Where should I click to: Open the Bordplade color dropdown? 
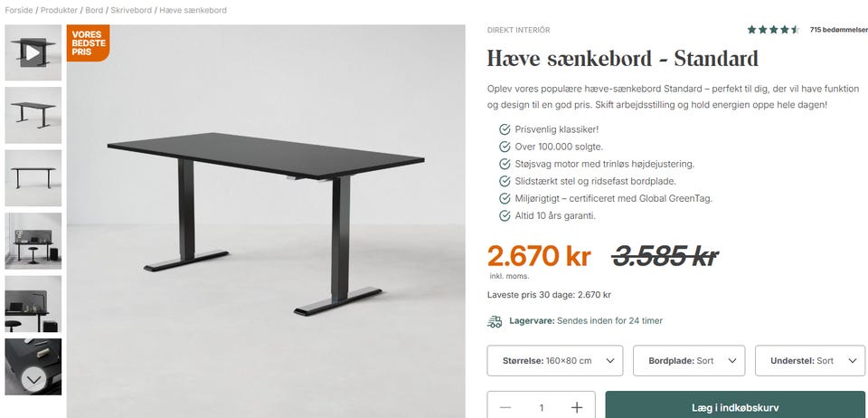pyautogui.click(x=689, y=360)
